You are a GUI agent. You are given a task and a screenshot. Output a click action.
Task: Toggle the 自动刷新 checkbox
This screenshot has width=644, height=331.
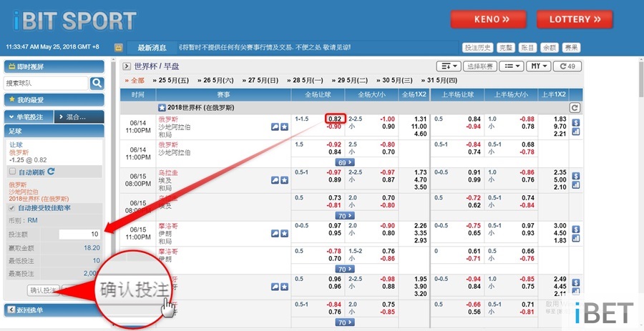[12, 172]
